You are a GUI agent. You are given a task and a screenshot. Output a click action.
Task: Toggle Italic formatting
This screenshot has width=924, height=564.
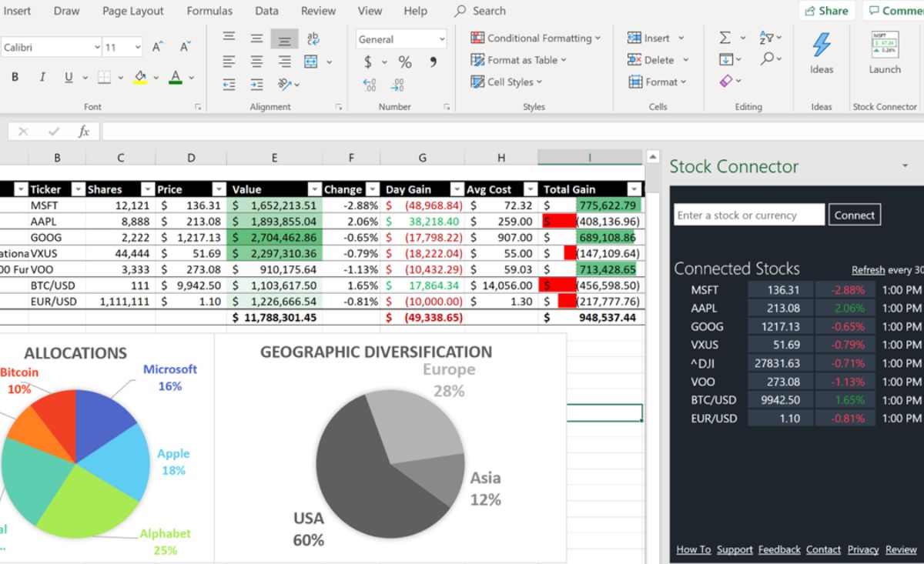[x=42, y=77]
